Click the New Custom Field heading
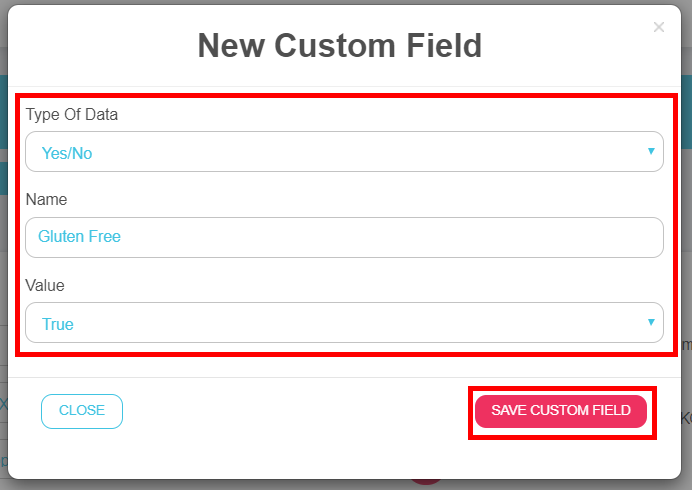The height and width of the screenshot is (490, 692). (340, 45)
